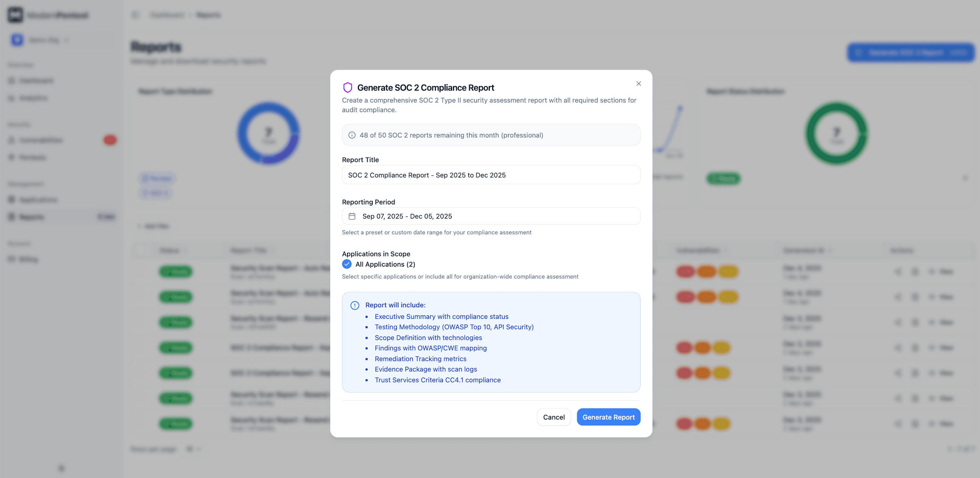The width and height of the screenshot is (980, 478).
Task: Click the blue Generate Report button
Action: 608,417
